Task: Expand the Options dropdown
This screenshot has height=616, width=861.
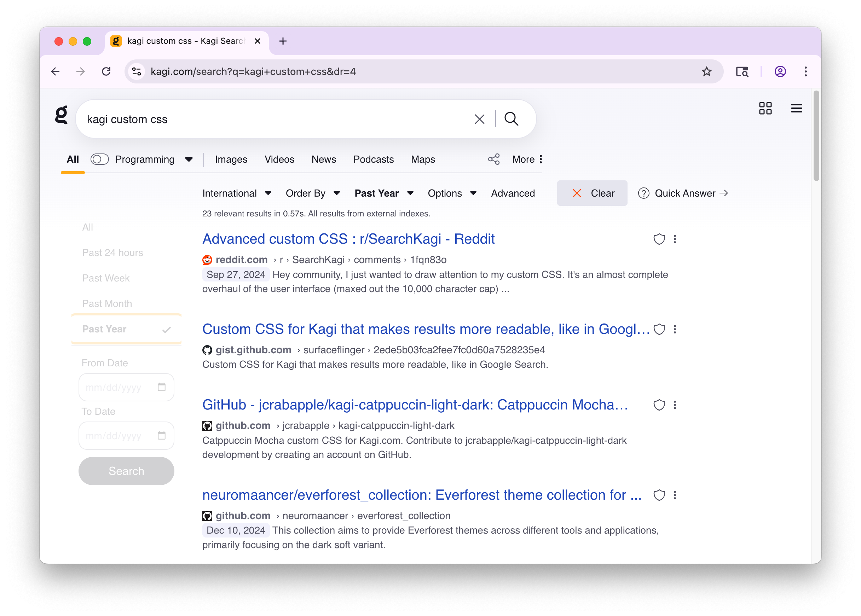Action: 452,193
